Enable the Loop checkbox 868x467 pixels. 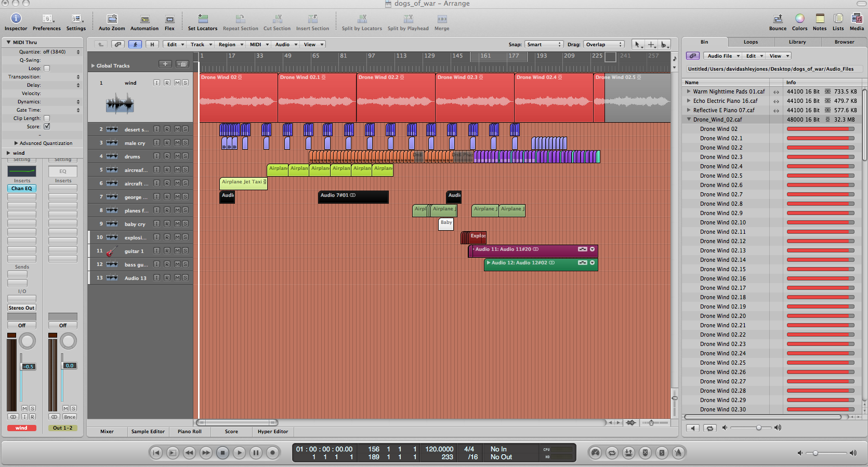point(47,68)
